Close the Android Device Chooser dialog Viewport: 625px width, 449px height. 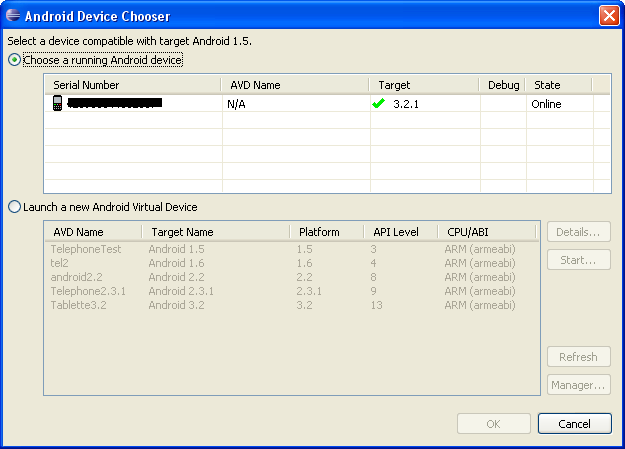click(x=609, y=16)
